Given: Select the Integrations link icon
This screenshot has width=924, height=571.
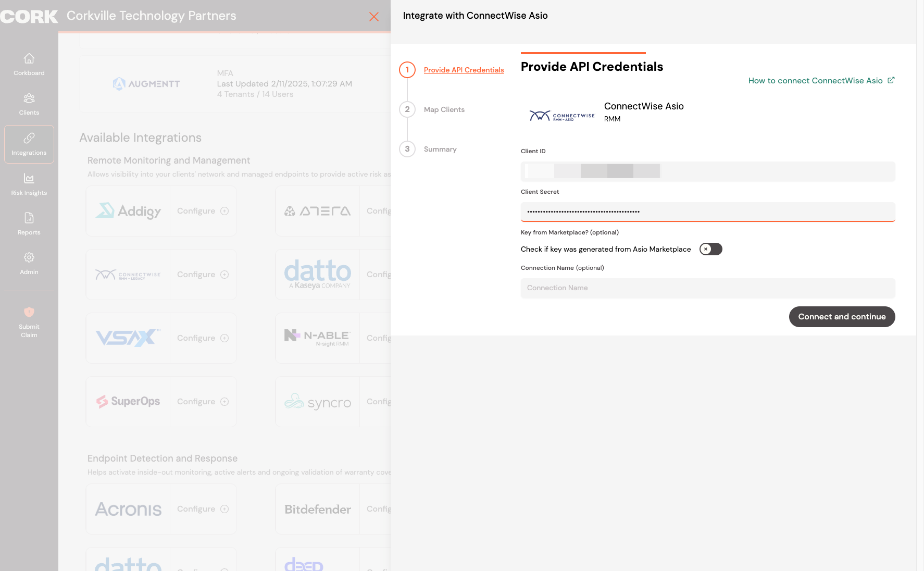Looking at the screenshot, I should (x=29, y=138).
